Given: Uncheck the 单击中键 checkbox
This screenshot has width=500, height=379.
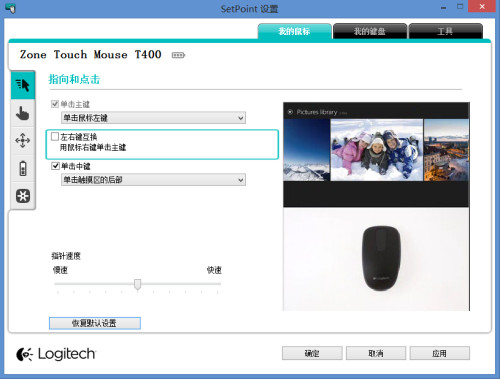Looking at the screenshot, I should pos(55,166).
